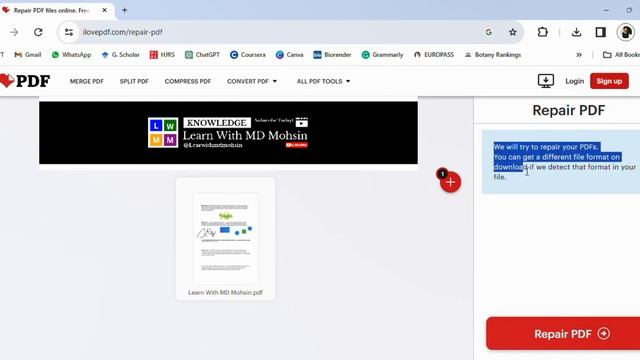Image resolution: width=640 pixels, height=360 pixels.
Task: Reload the page with the refresh icon
Action: [x=38, y=32]
